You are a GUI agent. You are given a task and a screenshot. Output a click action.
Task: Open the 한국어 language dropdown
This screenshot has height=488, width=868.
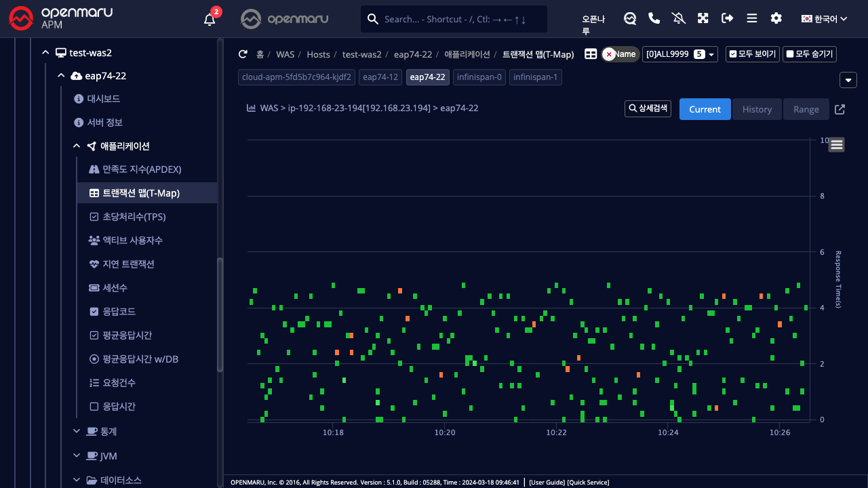point(825,19)
